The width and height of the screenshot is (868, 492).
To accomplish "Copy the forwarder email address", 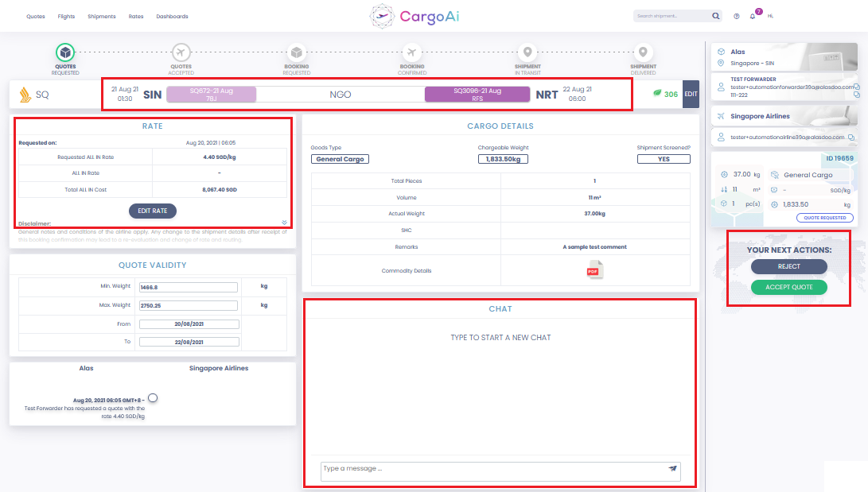I will tap(856, 87).
